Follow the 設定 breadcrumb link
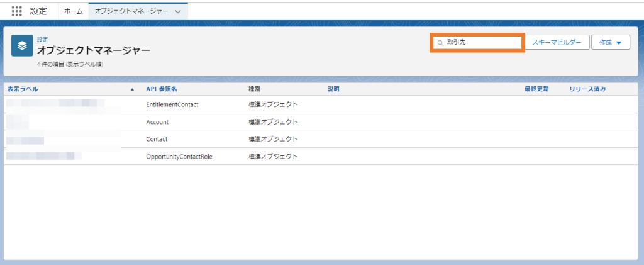 pyautogui.click(x=42, y=40)
